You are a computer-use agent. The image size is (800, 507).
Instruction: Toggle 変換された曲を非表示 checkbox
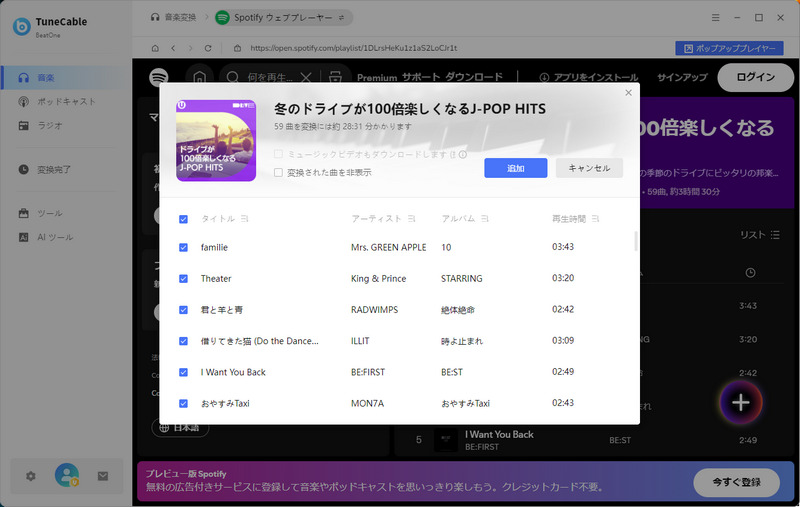click(278, 172)
